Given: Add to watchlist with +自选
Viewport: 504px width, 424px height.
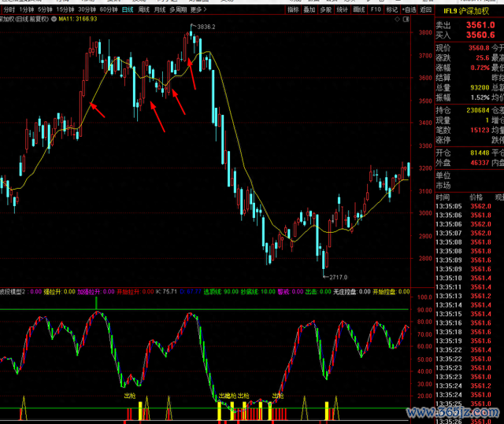Looking at the screenshot, I should point(409,9).
